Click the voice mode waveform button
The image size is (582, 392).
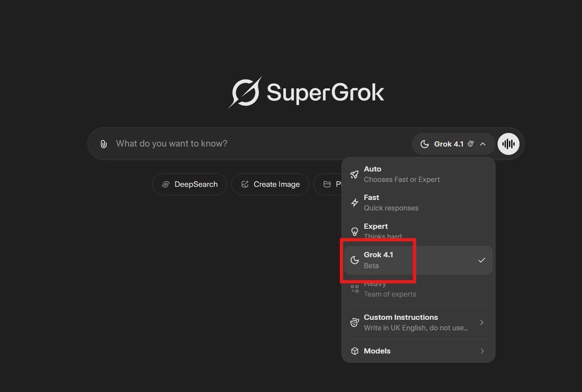click(x=508, y=144)
